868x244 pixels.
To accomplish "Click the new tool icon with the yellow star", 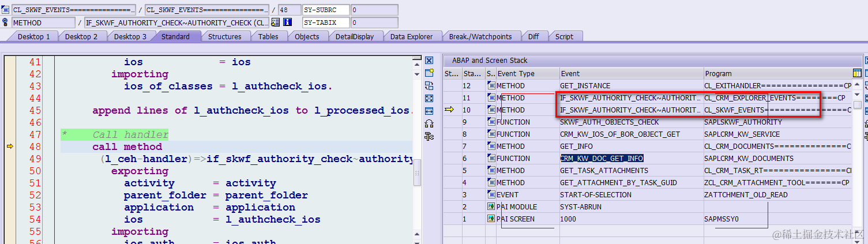I will [x=429, y=73].
